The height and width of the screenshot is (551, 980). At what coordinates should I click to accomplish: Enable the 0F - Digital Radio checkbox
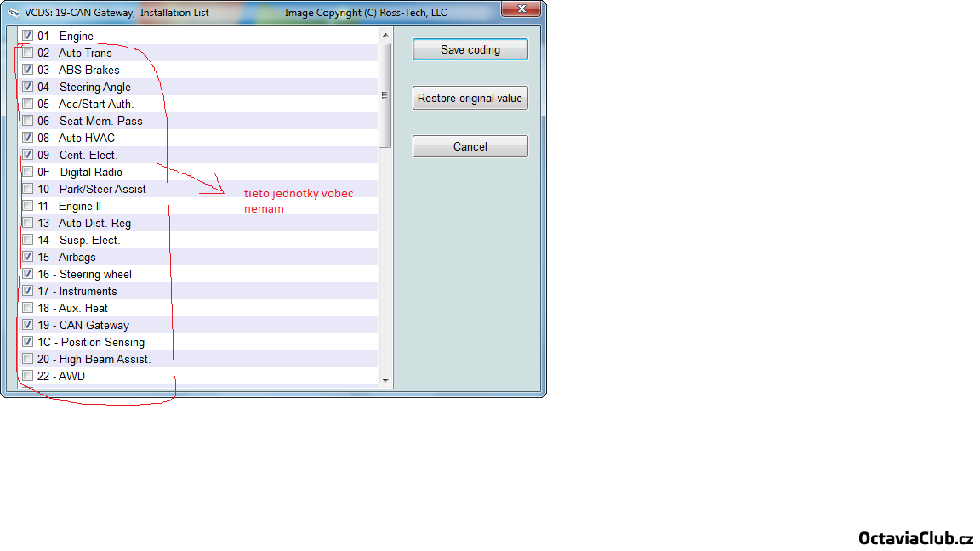[x=28, y=172]
